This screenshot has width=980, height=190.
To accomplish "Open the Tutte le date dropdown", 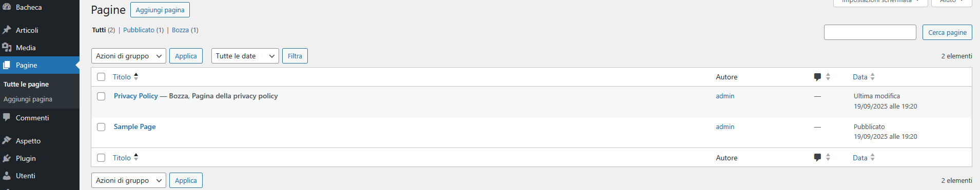I will pyautogui.click(x=245, y=56).
